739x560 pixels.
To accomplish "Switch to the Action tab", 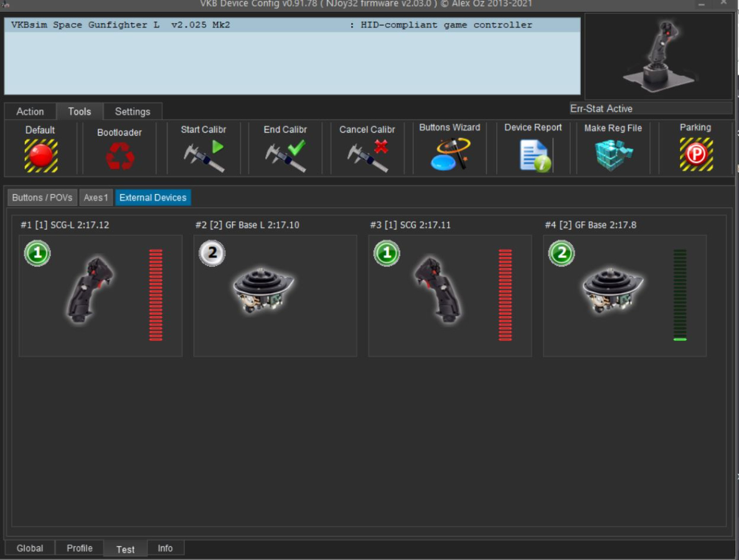I will coord(30,111).
